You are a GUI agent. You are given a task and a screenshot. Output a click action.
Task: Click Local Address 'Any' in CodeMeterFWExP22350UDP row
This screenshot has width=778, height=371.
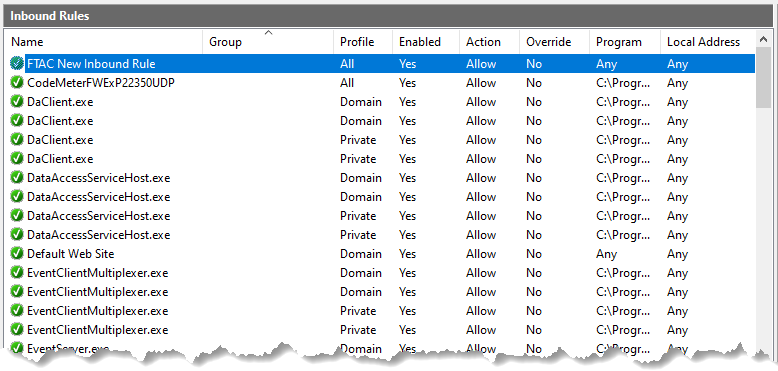678,83
